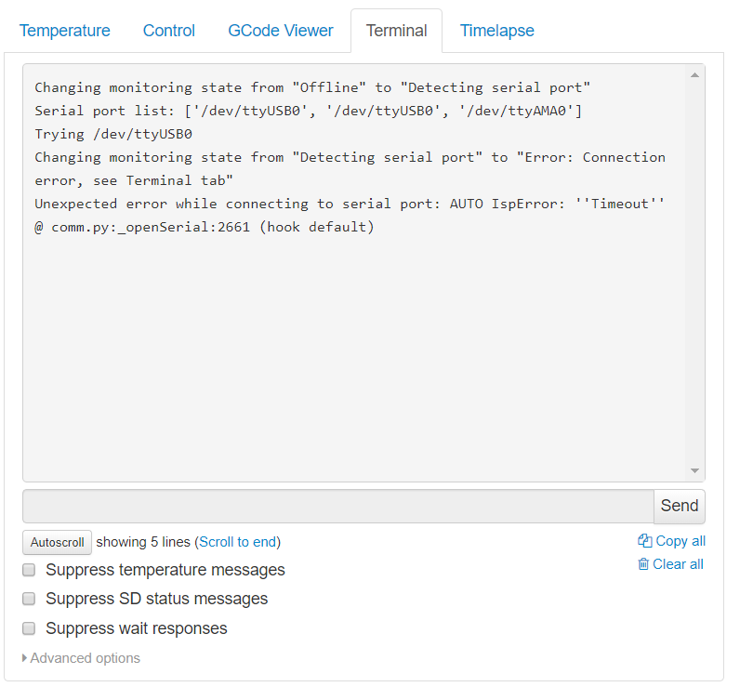Click the Send button

680,506
